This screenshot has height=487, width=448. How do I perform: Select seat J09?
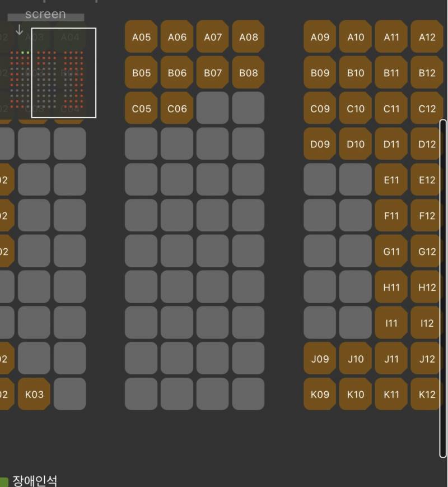[x=320, y=359]
